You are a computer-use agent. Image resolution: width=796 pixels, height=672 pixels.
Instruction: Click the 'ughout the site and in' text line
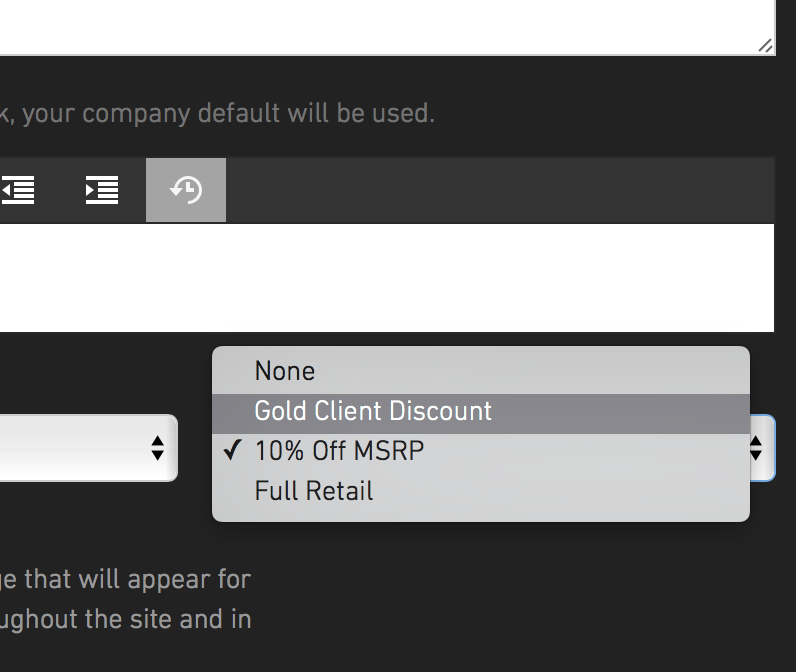125,619
